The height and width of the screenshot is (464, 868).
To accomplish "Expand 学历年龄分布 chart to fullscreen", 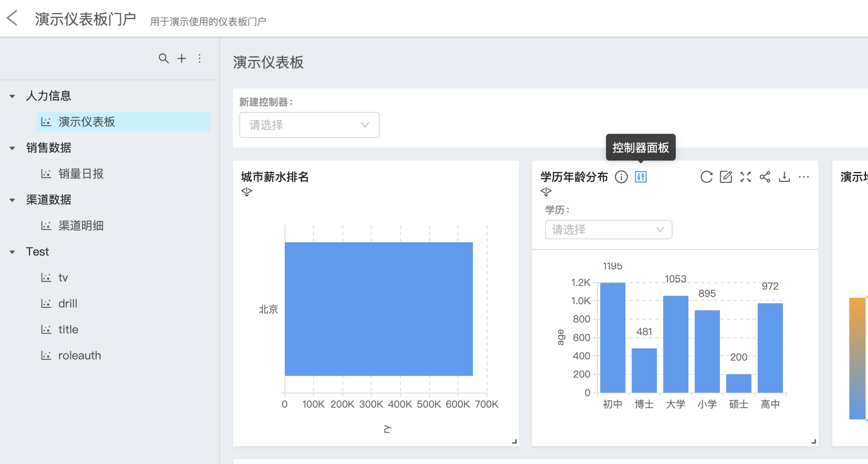I will click(745, 177).
